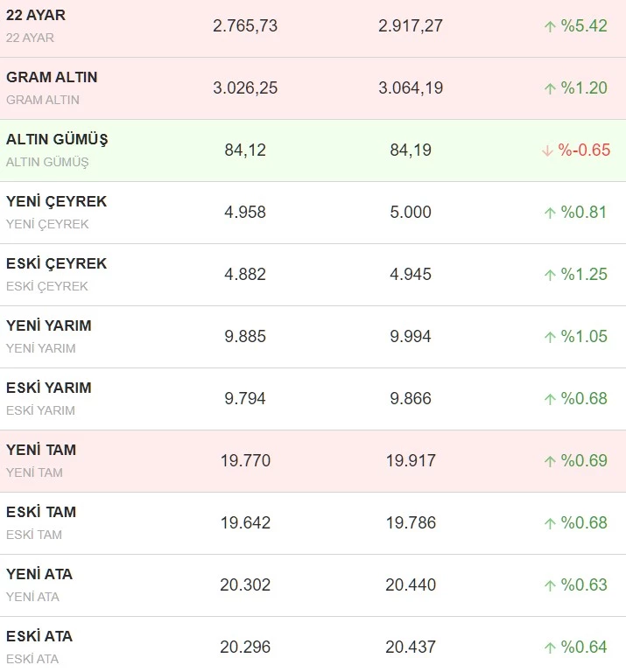The image size is (626, 672).
Task: Click the ESKİ YARIM selling price 9.866
Action: click(411, 399)
